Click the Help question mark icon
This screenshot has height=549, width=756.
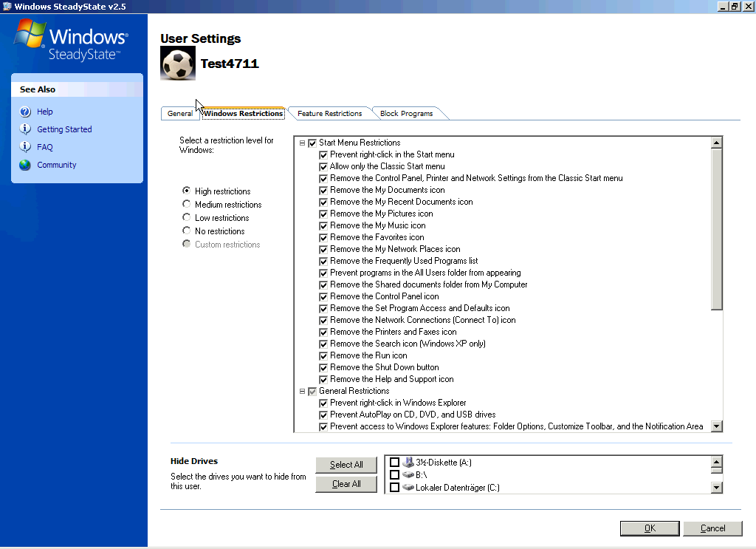25,112
